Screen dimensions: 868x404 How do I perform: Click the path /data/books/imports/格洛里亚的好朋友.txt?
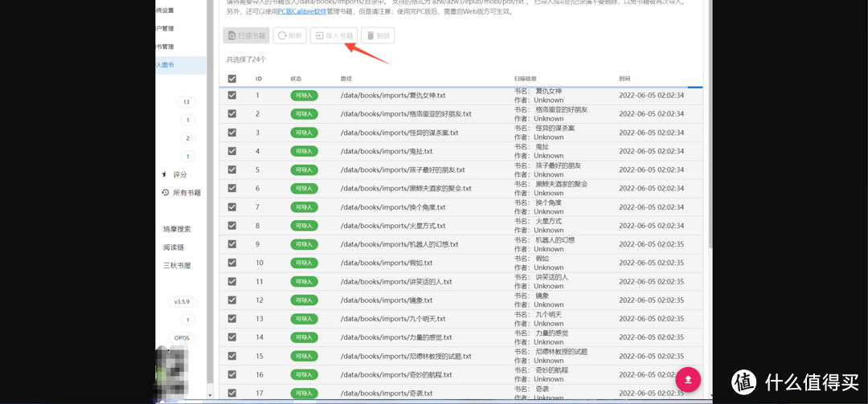click(x=406, y=114)
